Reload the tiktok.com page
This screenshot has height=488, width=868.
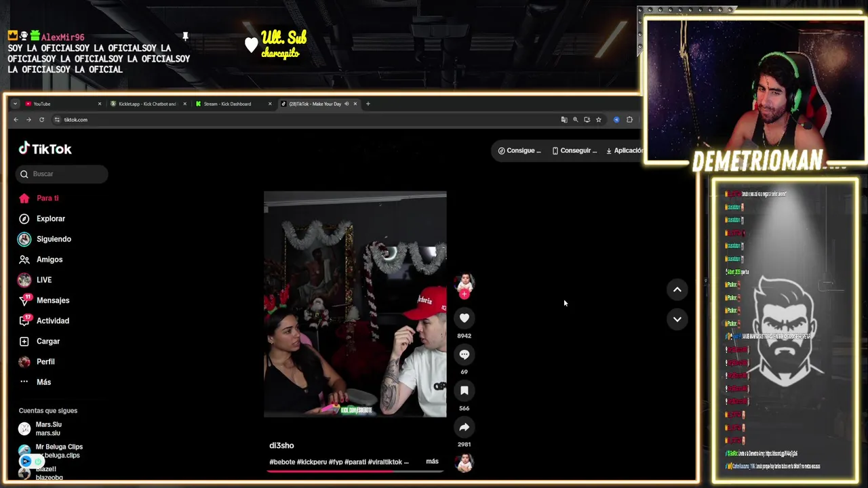(x=41, y=120)
